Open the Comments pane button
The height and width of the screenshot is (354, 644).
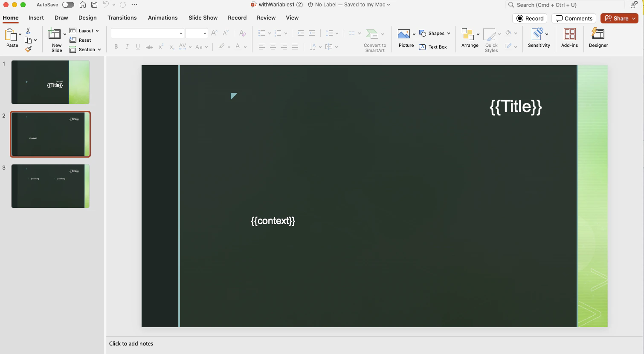pyautogui.click(x=574, y=18)
